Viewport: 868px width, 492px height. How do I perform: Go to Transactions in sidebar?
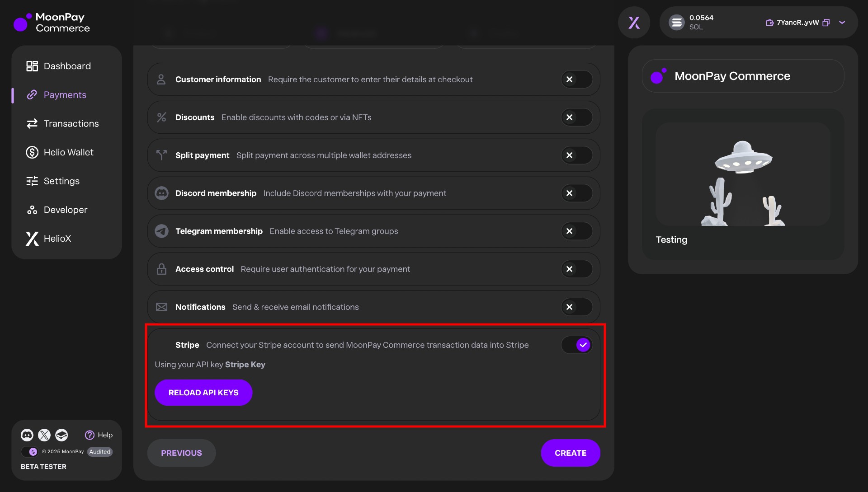pos(71,124)
